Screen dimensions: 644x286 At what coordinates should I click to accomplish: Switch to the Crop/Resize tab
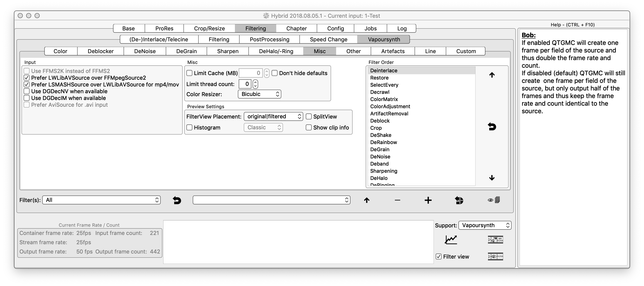pyautogui.click(x=209, y=28)
